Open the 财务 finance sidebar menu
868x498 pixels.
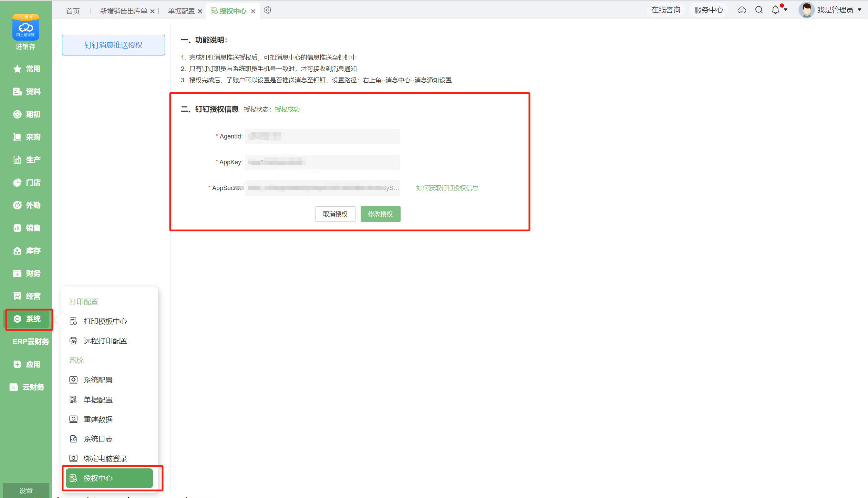(26, 273)
